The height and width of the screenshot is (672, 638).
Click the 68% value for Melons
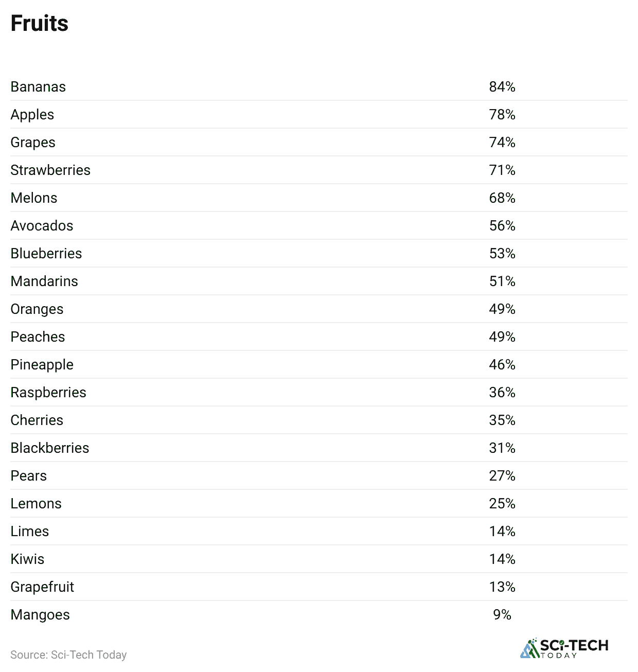tap(502, 198)
